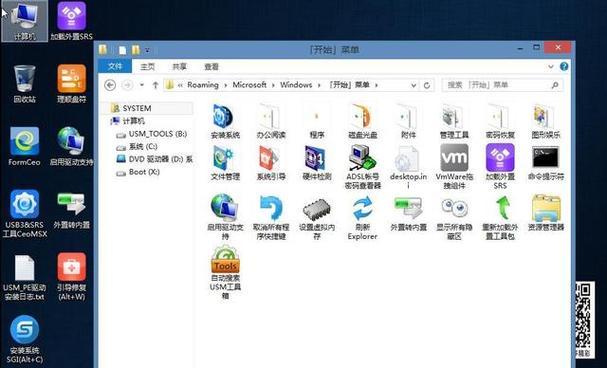607x368 pixels.
Task: Open the quick access toolbar dropdown
Action: 147,50
